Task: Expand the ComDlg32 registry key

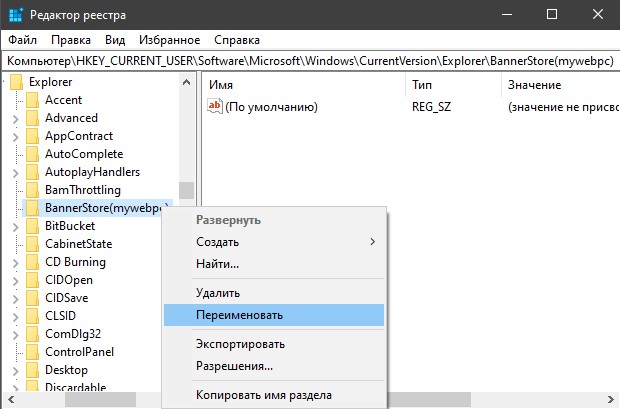Action: click(x=15, y=334)
